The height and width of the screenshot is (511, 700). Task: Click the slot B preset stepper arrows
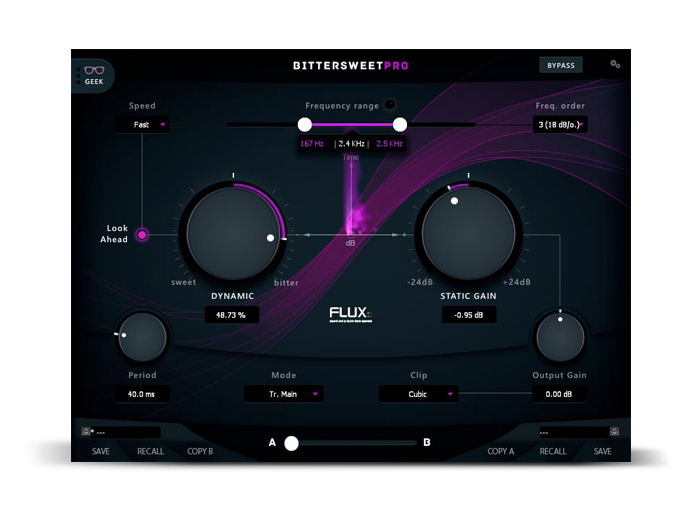click(614, 432)
